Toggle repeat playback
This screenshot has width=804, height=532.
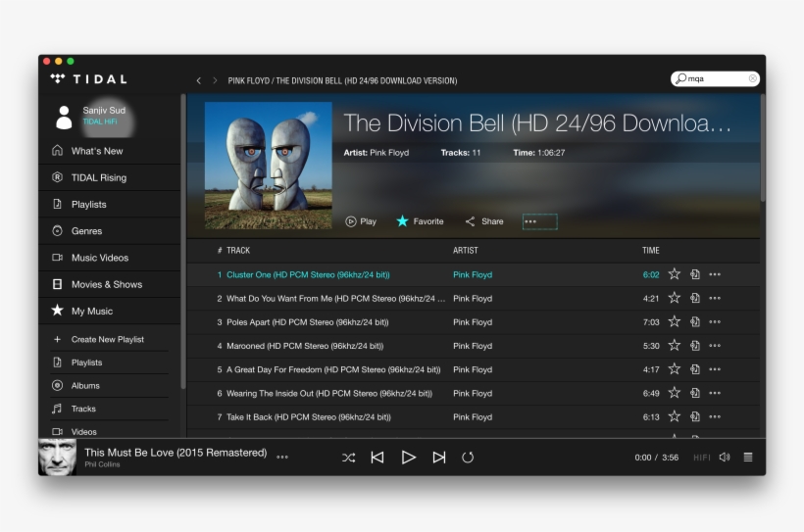point(468,458)
